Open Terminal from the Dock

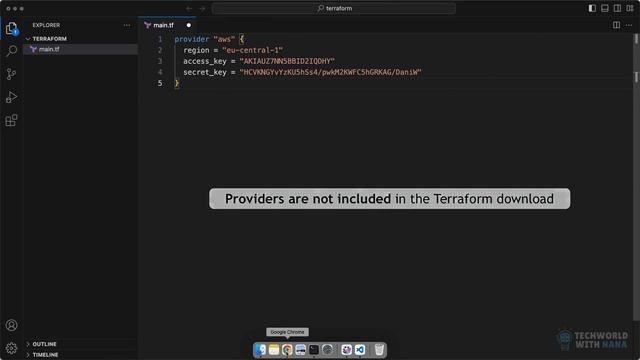314,350
